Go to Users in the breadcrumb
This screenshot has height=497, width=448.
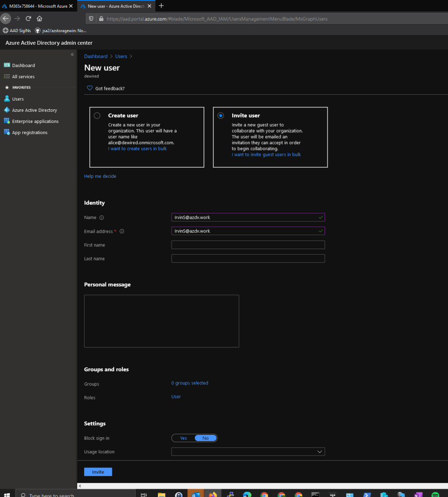[121, 56]
